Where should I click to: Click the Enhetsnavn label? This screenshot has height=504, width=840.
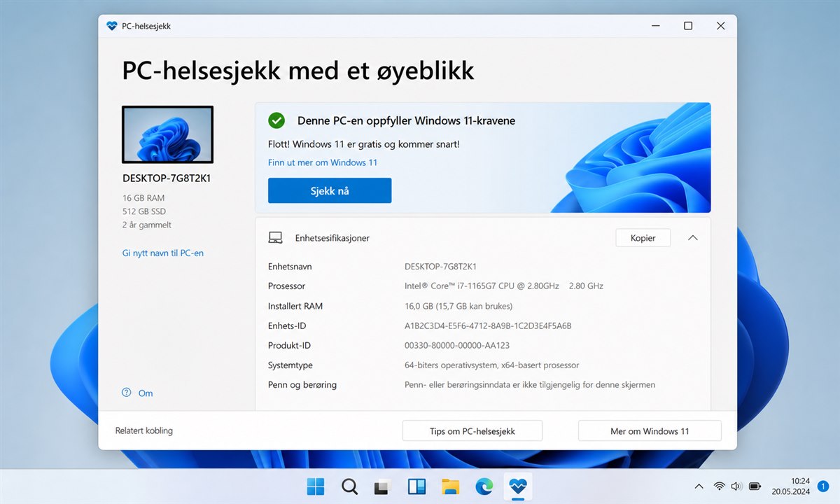[x=290, y=267]
